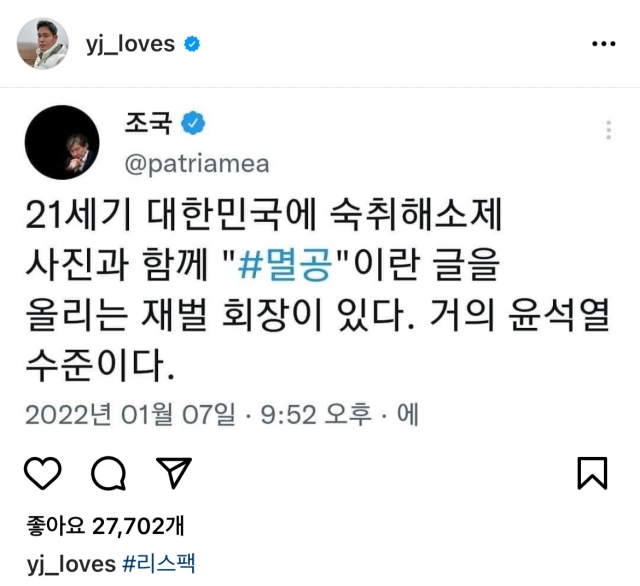Open the #리스팩 hashtag in the caption
This screenshot has height=586, width=640.
tap(159, 564)
